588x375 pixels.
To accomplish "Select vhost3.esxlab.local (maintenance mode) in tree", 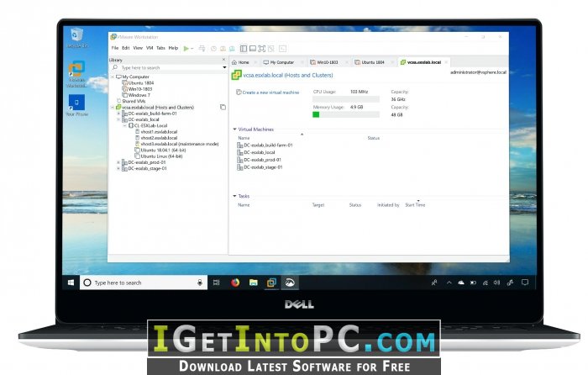I will coord(172,144).
